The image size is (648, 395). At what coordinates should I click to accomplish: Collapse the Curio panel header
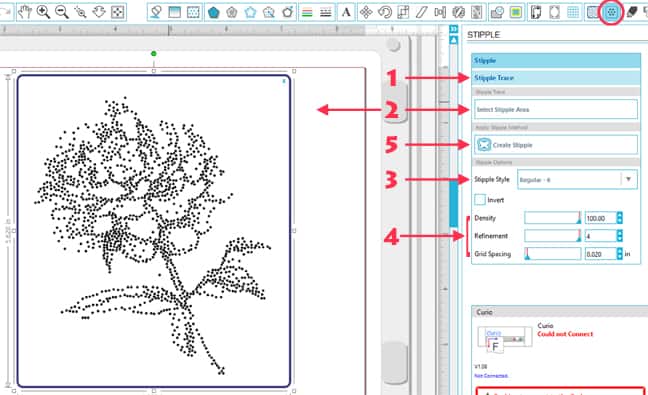click(560, 312)
